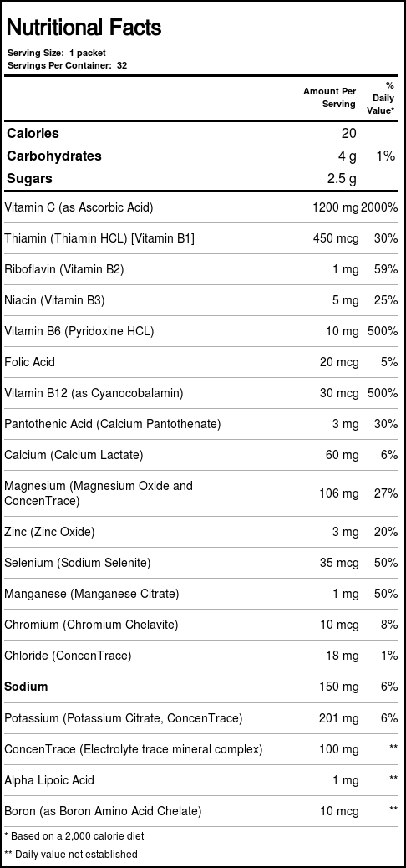Select the Serving Size 1 packet text
406x868 pixels.
(57, 54)
